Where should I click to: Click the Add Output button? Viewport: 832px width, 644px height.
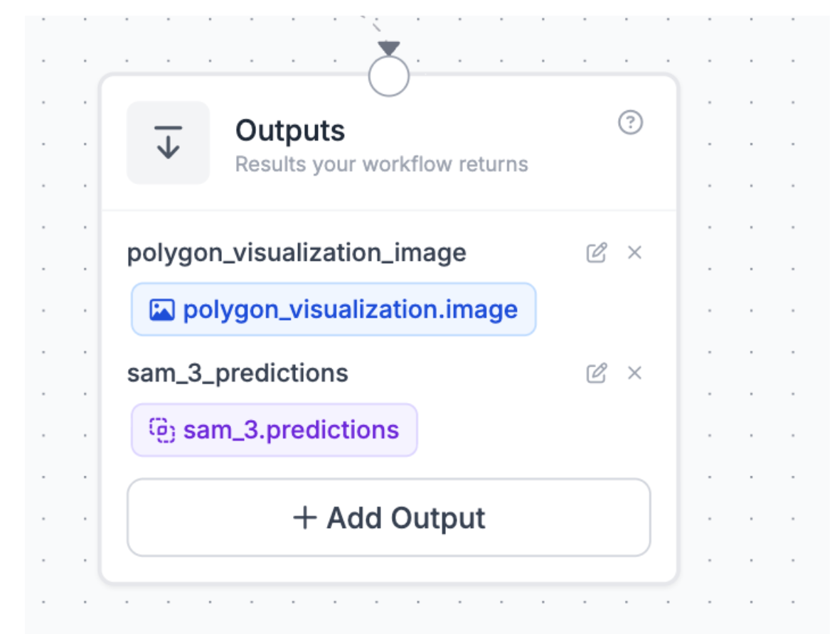(x=388, y=517)
